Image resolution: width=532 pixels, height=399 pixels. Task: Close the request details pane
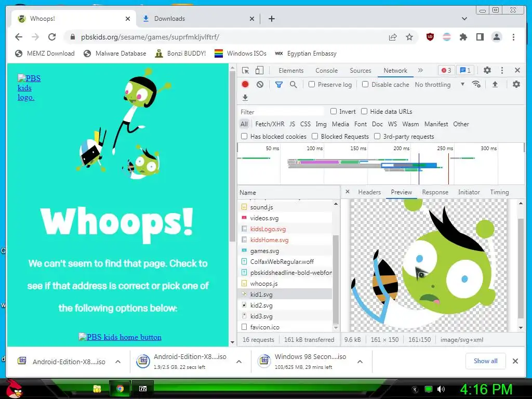tap(348, 192)
